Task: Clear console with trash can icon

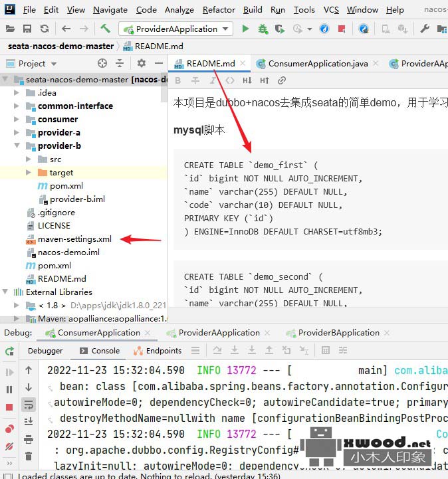Action: click(x=29, y=456)
